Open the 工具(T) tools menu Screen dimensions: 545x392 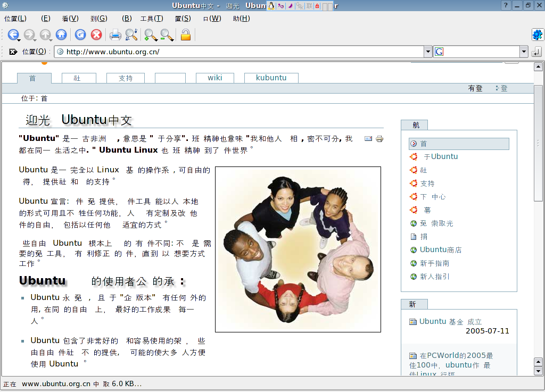point(152,19)
